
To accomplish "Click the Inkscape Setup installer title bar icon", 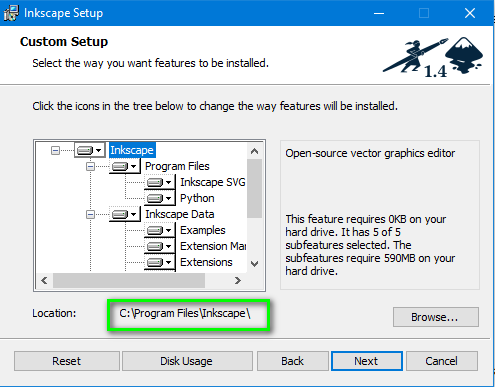I will tap(11, 13).
